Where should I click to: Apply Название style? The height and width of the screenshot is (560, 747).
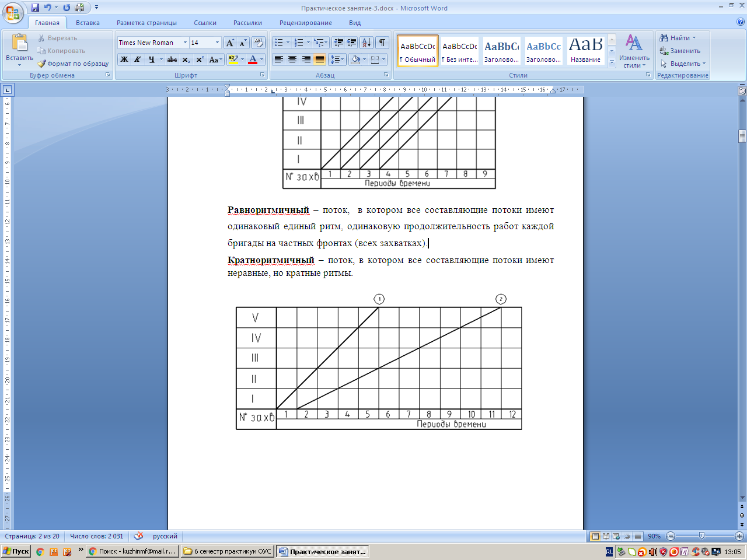(586, 51)
